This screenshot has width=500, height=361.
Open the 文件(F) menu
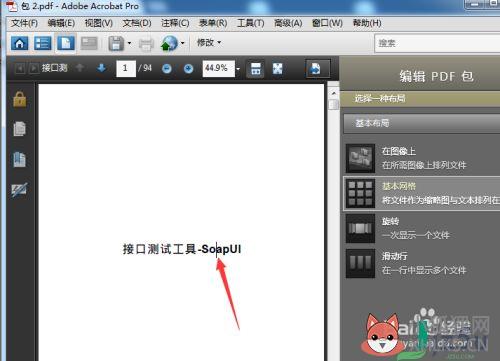pos(24,23)
